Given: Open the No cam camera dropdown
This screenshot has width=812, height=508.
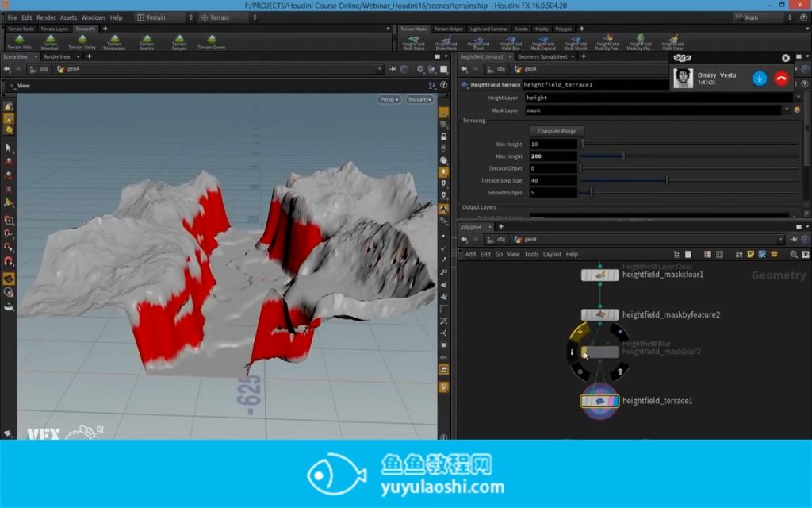Looking at the screenshot, I should (x=419, y=99).
